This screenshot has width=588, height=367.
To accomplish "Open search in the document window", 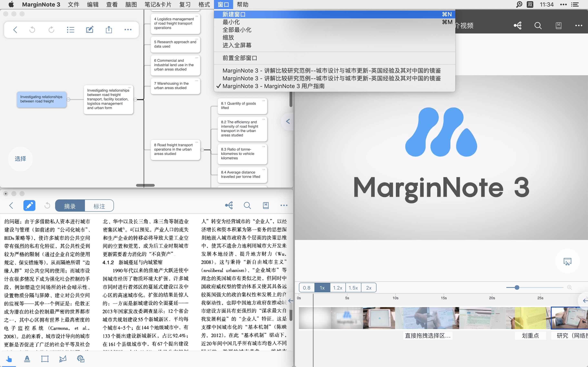I will pyautogui.click(x=247, y=205).
